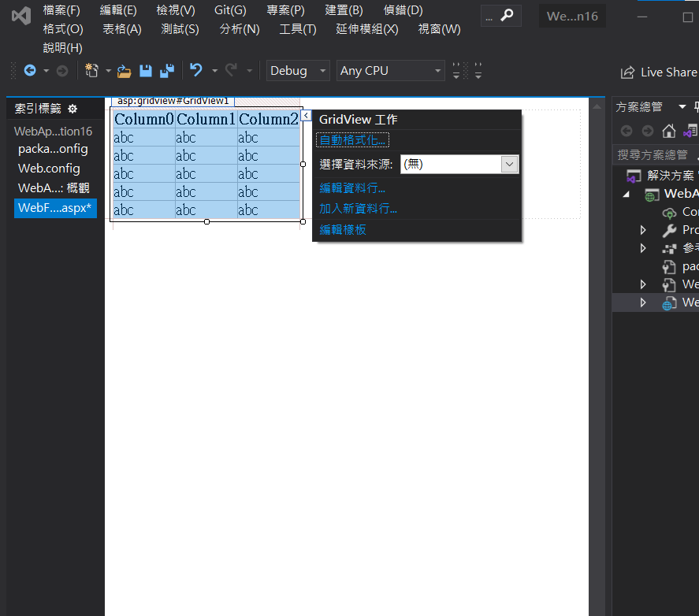Click the Live Share icon
Image resolution: width=699 pixels, height=616 pixels.
[x=627, y=72]
